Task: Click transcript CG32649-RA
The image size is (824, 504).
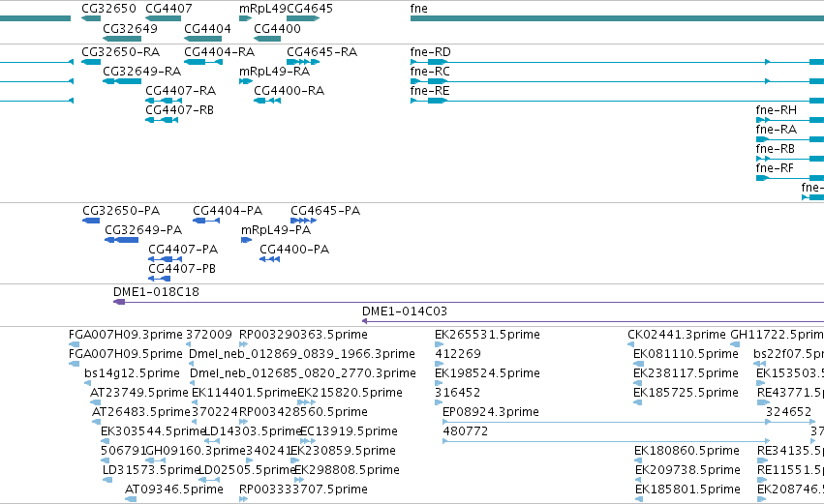Action: 142,72
